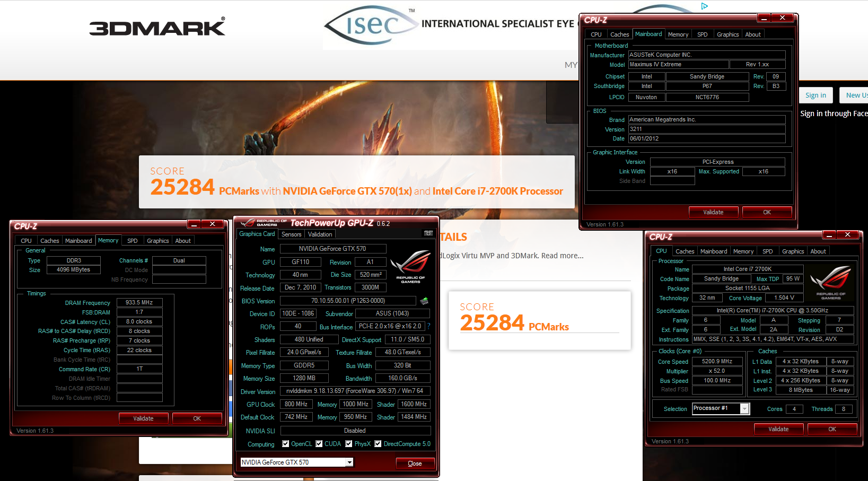Toggle the PhysX checkbox
Screen dimensions: 868x481
pyautogui.click(x=349, y=444)
